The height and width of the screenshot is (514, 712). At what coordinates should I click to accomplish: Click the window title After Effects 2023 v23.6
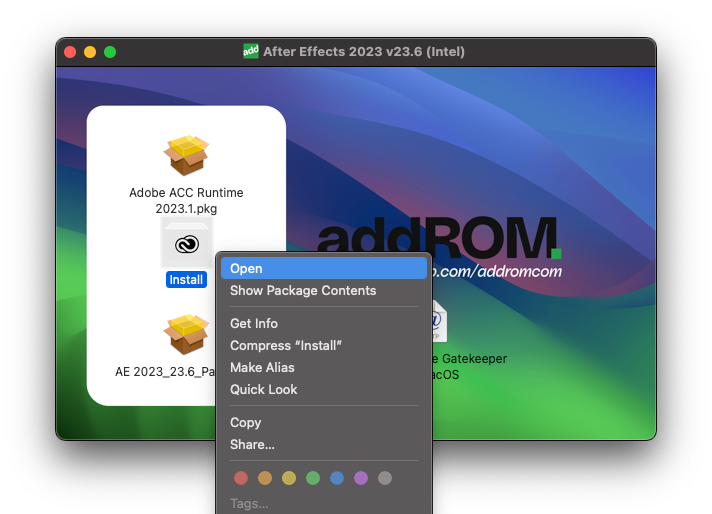364,52
